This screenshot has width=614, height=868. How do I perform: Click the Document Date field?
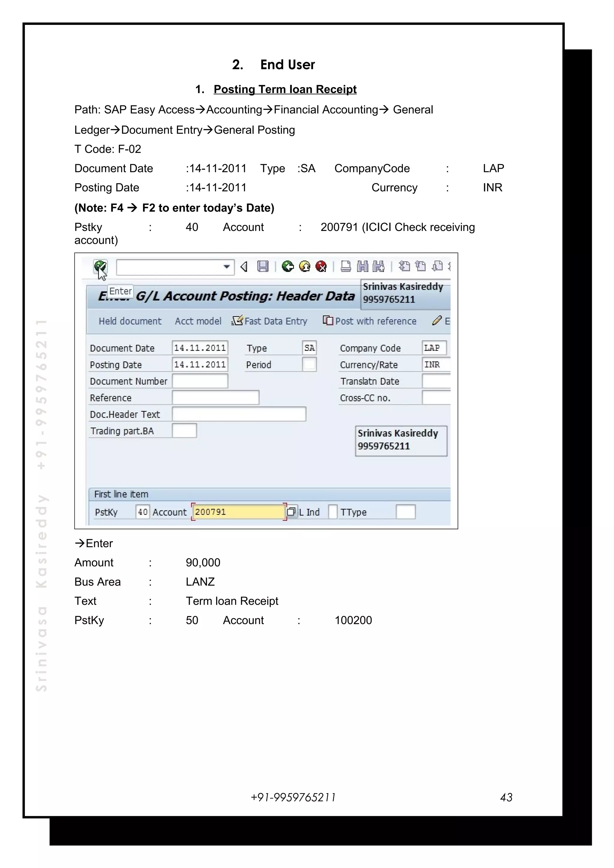(x=200, y=348)
